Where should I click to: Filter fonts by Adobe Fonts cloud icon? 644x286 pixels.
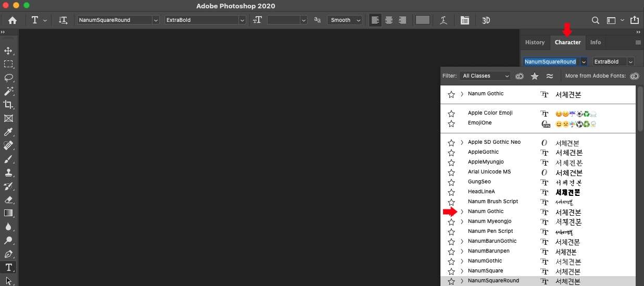[519, 76]
